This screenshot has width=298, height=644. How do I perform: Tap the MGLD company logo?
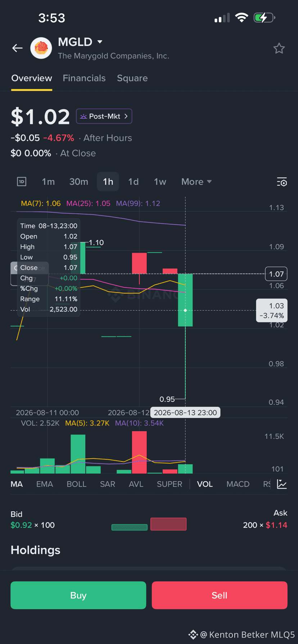[x=41, y=48]
